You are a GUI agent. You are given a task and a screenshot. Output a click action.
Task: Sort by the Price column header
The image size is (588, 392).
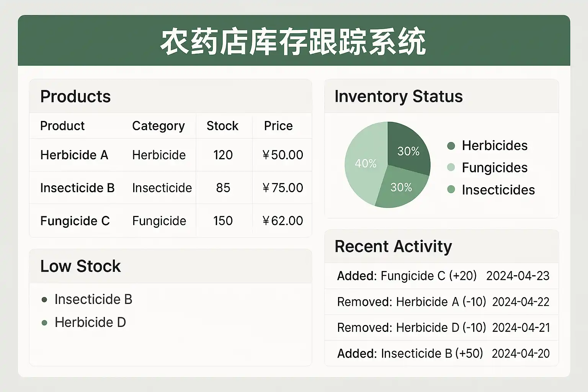click(x=278, y=126)
